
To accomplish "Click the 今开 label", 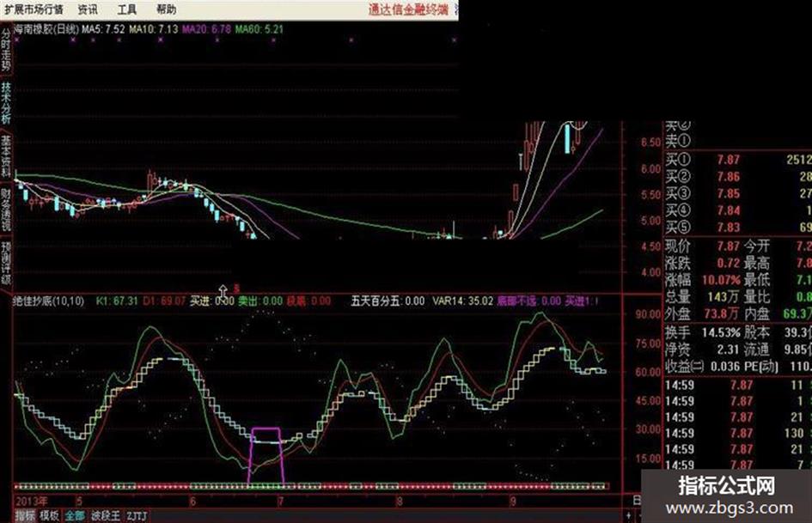I will click(757, 246).
